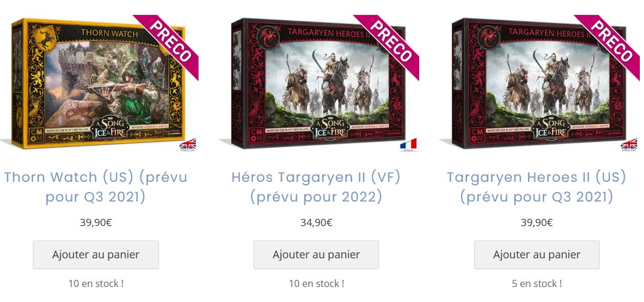
Task: Open the Targaryen Heroes II (US) title link
Action: tap(536, 187)
